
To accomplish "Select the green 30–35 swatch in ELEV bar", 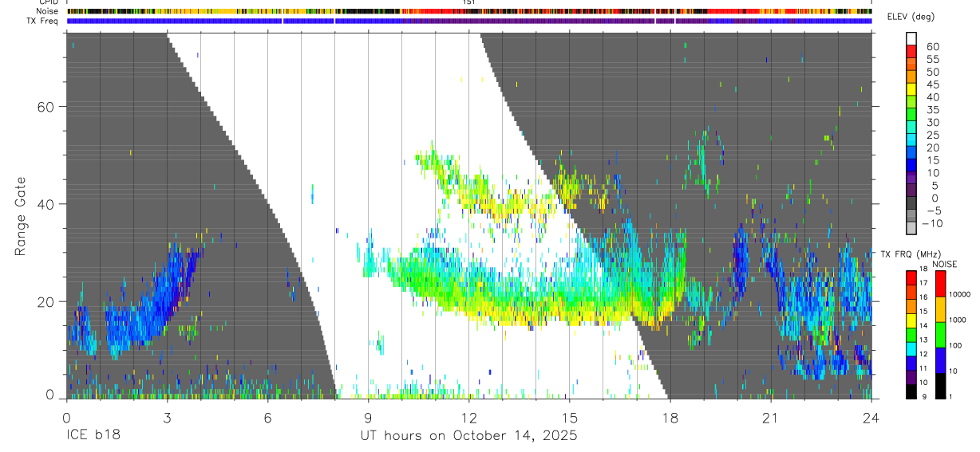I will tap(911, 114).
